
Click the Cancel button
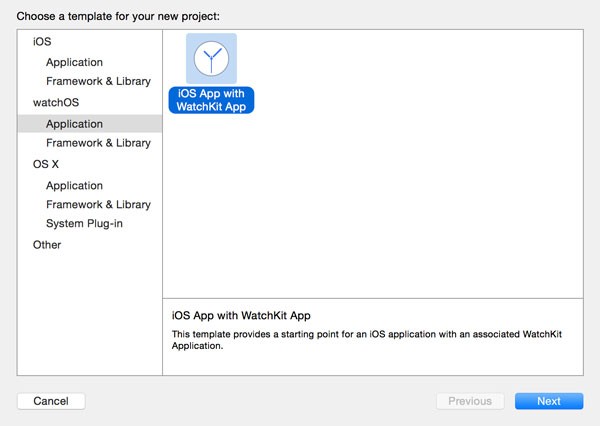coord(51,401)
